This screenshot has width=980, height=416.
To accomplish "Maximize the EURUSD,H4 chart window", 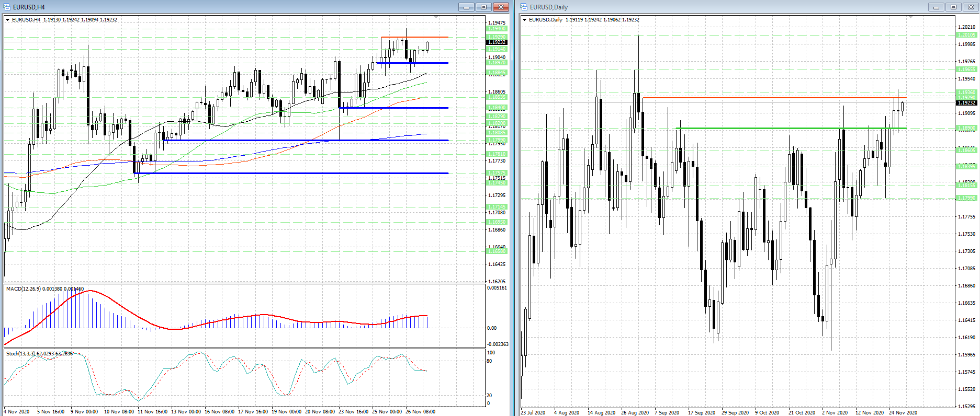I will (x=483, y=7).
